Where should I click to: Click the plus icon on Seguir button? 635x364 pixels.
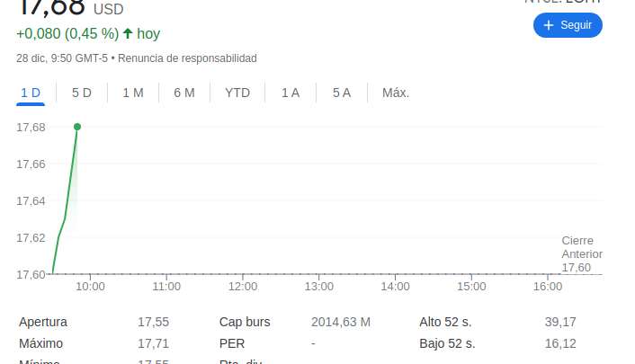pyautogui.click(x=549, y=25)
